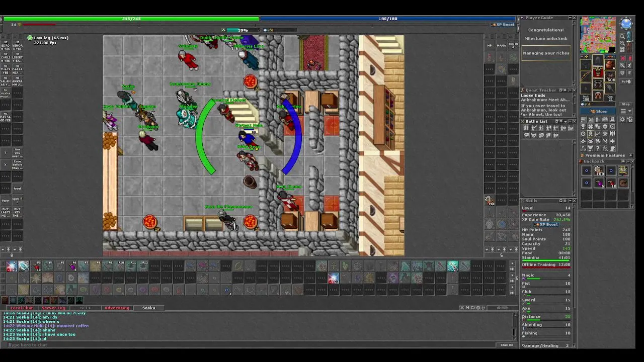Use the F3 action bar slot

point(36,266)
